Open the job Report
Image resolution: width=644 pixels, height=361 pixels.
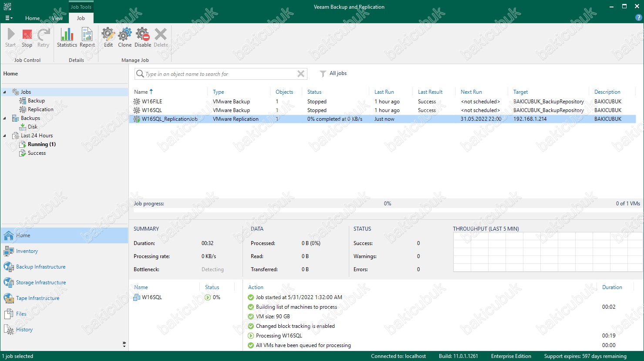click(x=87, y=37)
